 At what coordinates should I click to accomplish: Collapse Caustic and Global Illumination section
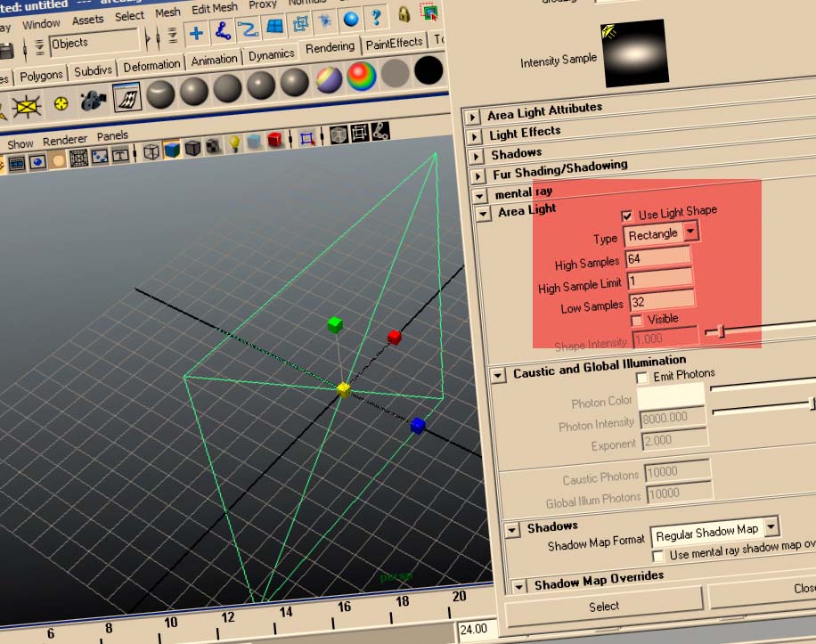point(498,375)
